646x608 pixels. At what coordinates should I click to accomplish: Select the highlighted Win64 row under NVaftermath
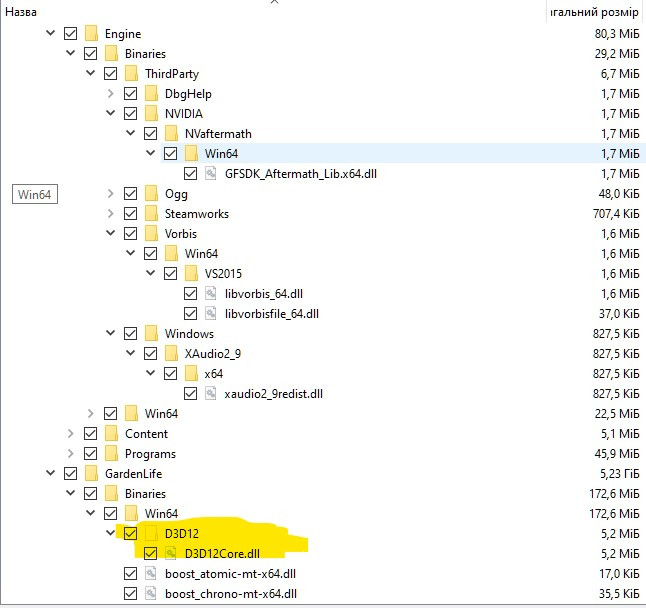pos(403,153)
